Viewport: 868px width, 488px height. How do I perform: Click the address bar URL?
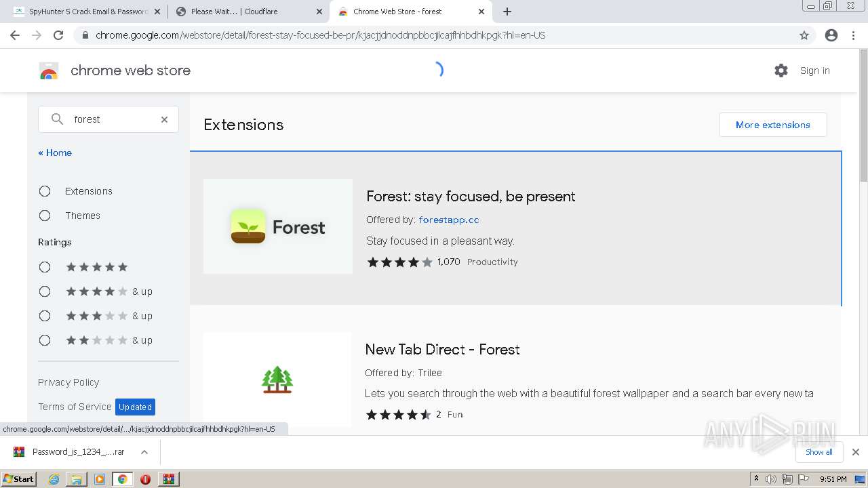pyautogui.click(x=320, y=35)
